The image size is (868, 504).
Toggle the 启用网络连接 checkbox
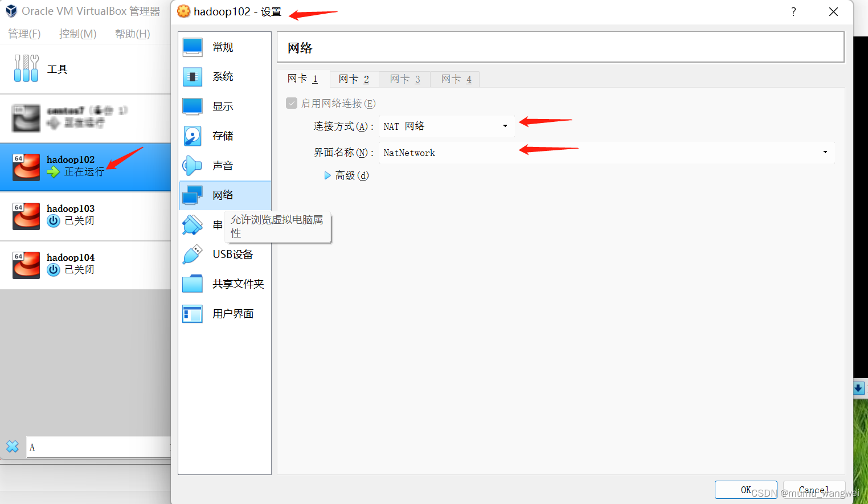pyautogui.click(x=292, y=103)
